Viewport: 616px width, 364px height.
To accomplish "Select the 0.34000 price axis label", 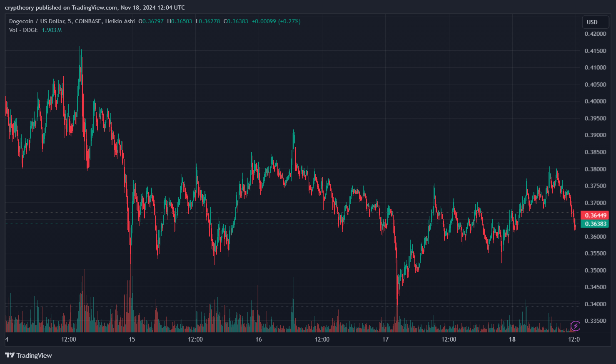I will pyautogui.click(x=595, y=304).
